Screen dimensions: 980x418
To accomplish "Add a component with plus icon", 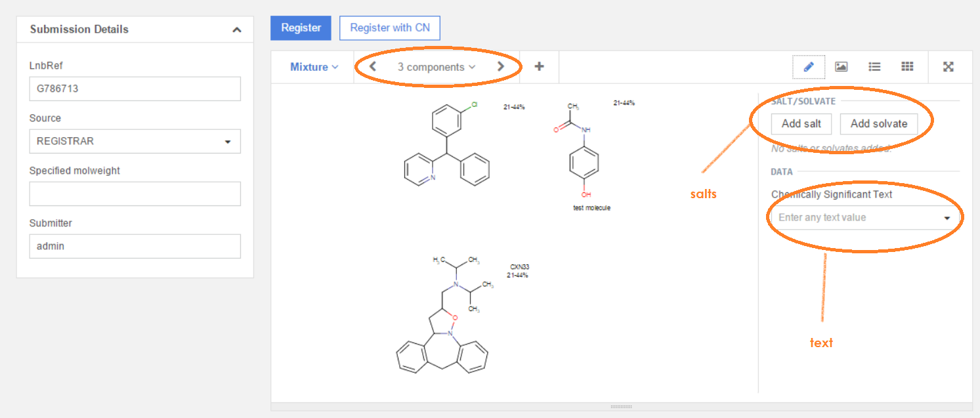I will coord(539,66).
